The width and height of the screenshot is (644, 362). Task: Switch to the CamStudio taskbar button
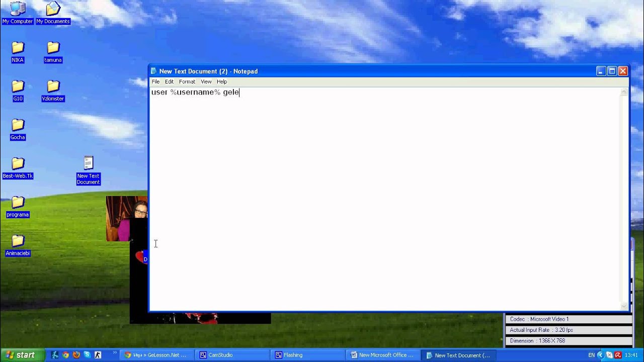pos(232,355)
